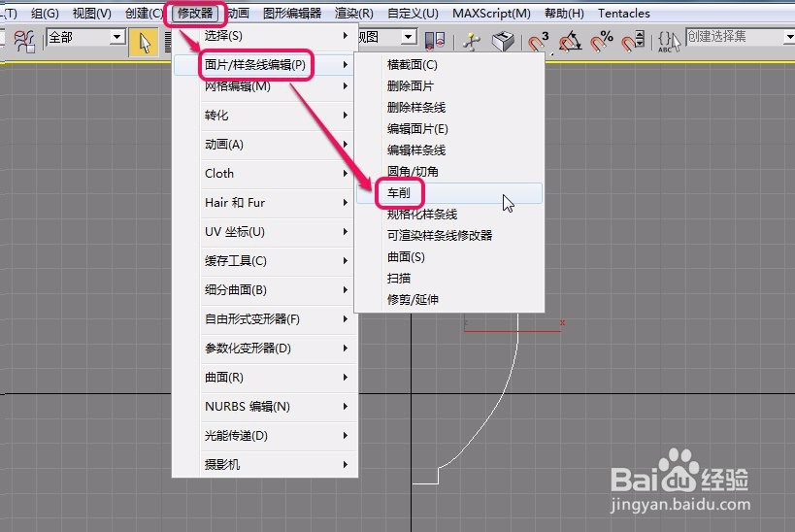Choose 扫描 sweep modifier

click(449, 279)
